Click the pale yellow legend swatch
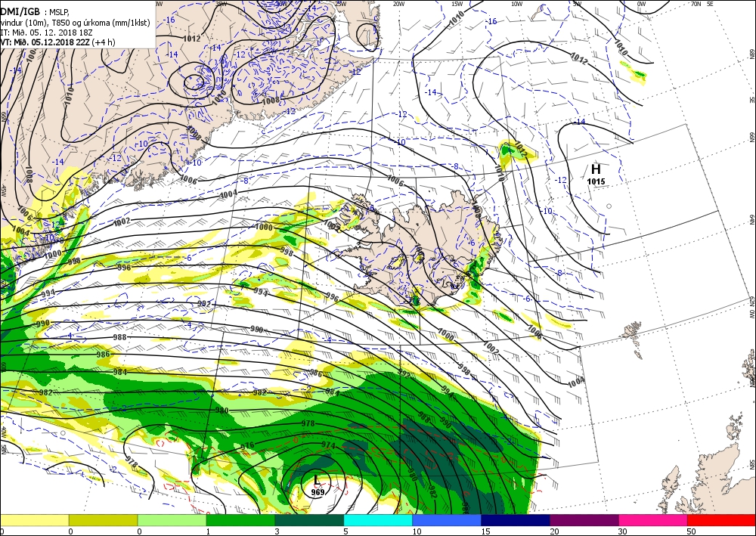 pos(34,520)
